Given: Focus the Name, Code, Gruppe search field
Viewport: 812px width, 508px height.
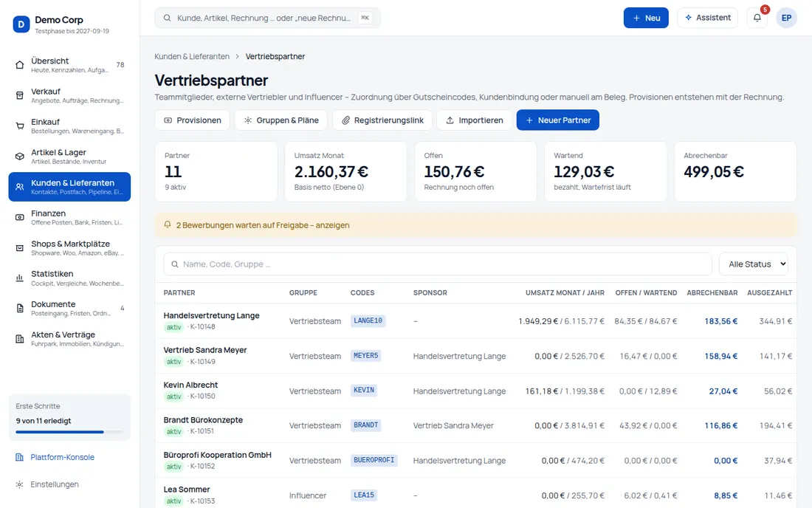Looking at the screenshot, I should [x=438, y=264].
